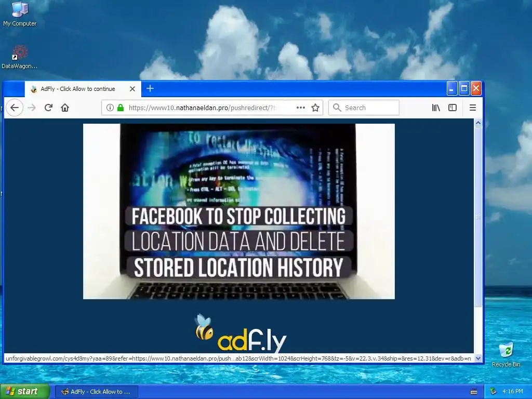This screenshot has width=532, height=399.
Task: Go back with the browser back arrow
Action: [x=14, y=108]
